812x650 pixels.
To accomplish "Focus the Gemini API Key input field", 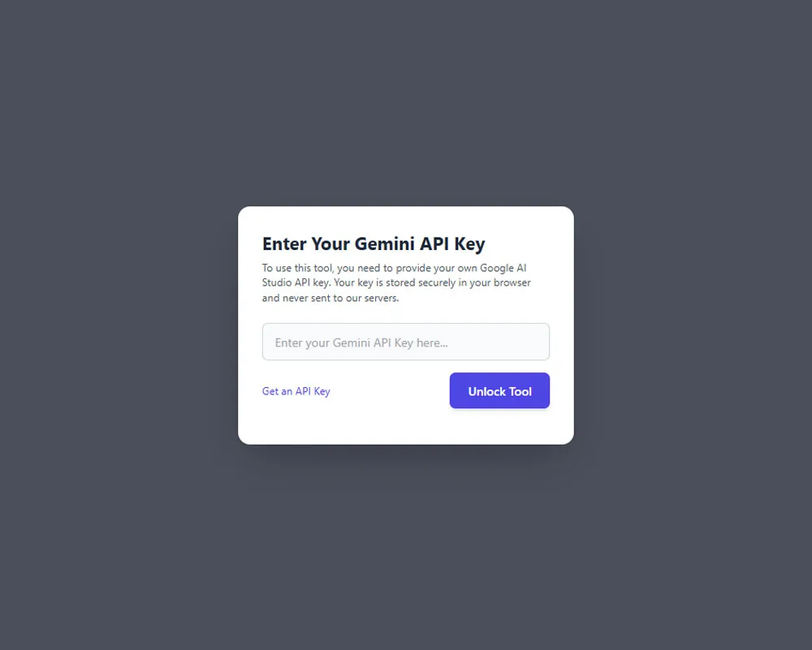I will (405, 342).
